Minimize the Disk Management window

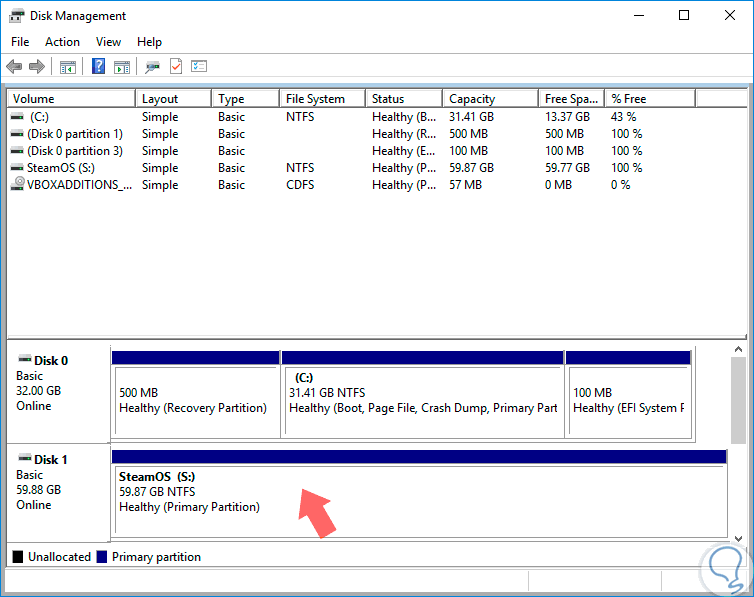(x=639, y=16)
